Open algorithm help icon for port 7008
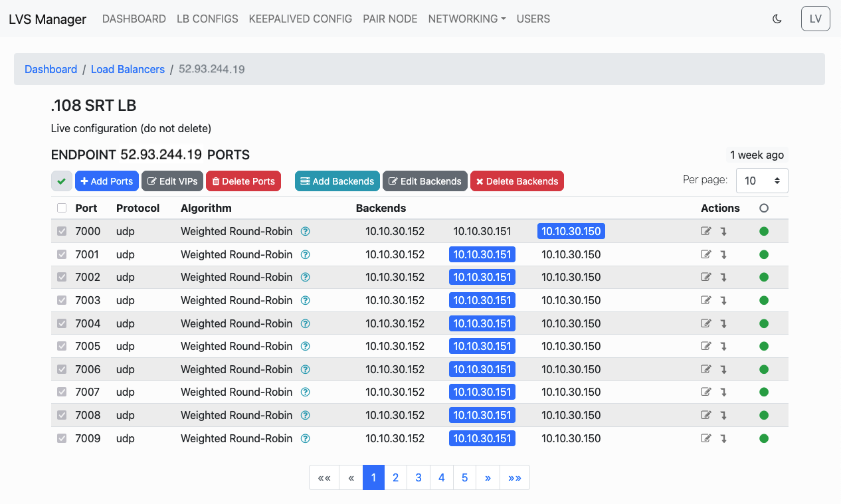The height and width of the screenshot is (504, 841). (x=306, y=415)
